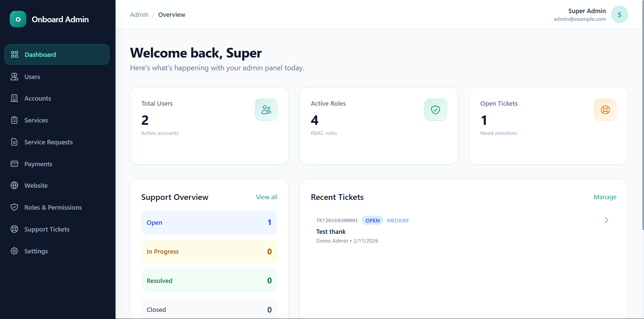Click the Active Roles shield icon
The width and height of the screenshot is (644, 319).
pos(435,110)
